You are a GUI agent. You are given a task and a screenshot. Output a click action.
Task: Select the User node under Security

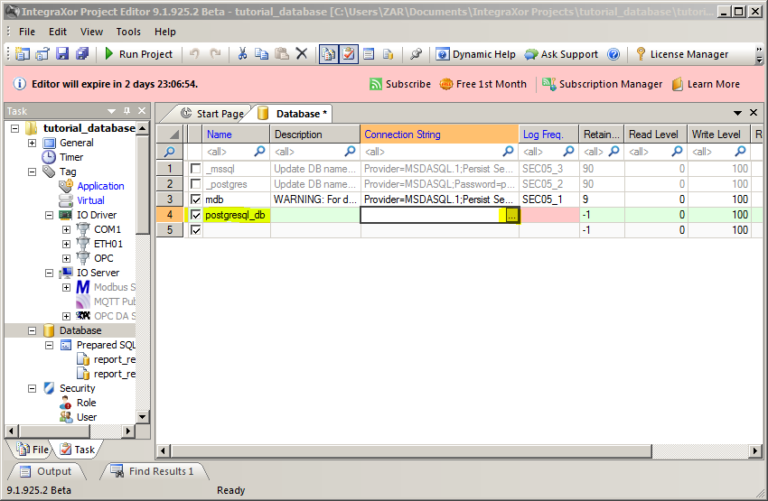87,417
